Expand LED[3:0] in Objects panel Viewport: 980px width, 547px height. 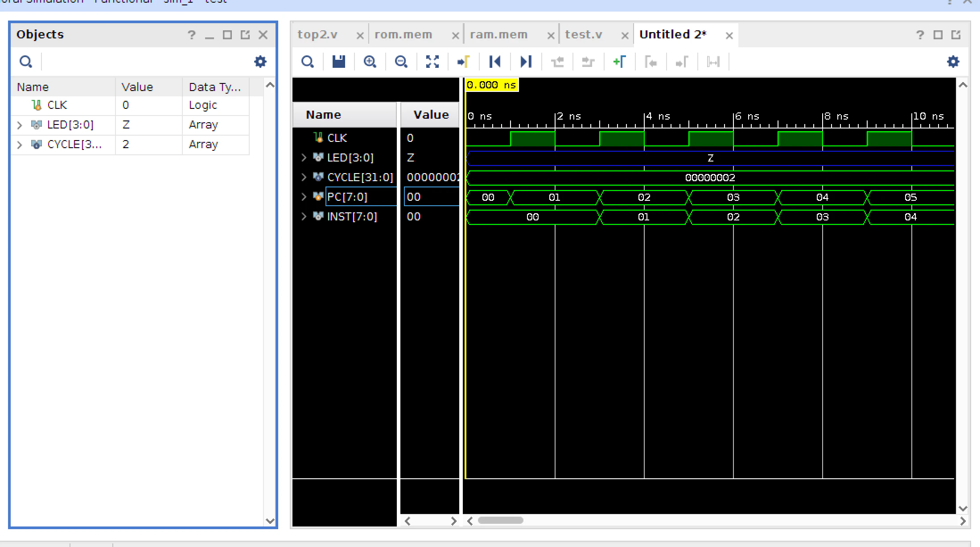20,125
